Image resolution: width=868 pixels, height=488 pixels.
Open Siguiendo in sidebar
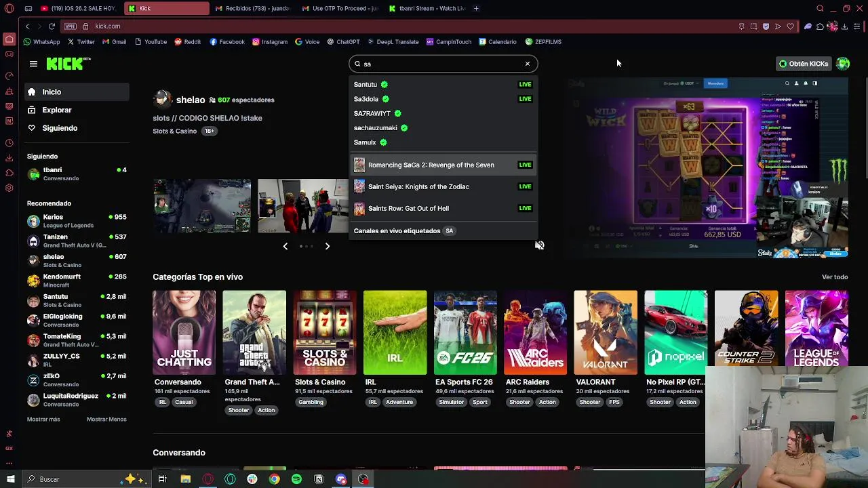tap(76, 128)
